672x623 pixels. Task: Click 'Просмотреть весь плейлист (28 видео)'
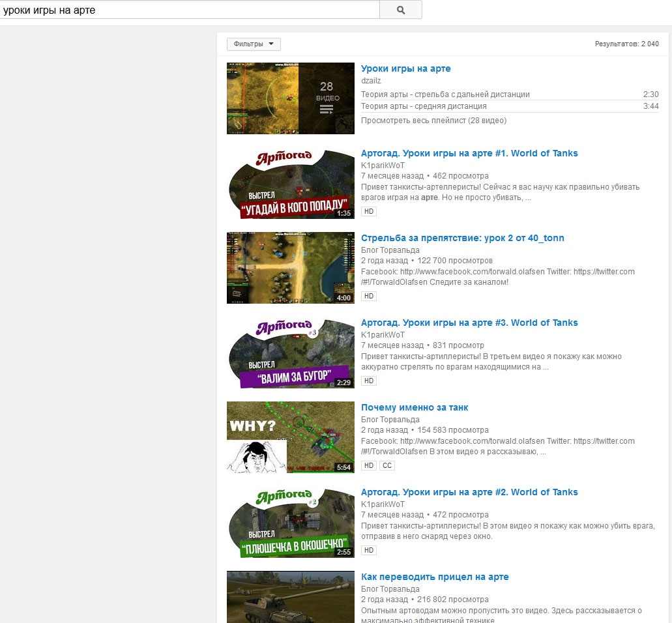(433, 121)
